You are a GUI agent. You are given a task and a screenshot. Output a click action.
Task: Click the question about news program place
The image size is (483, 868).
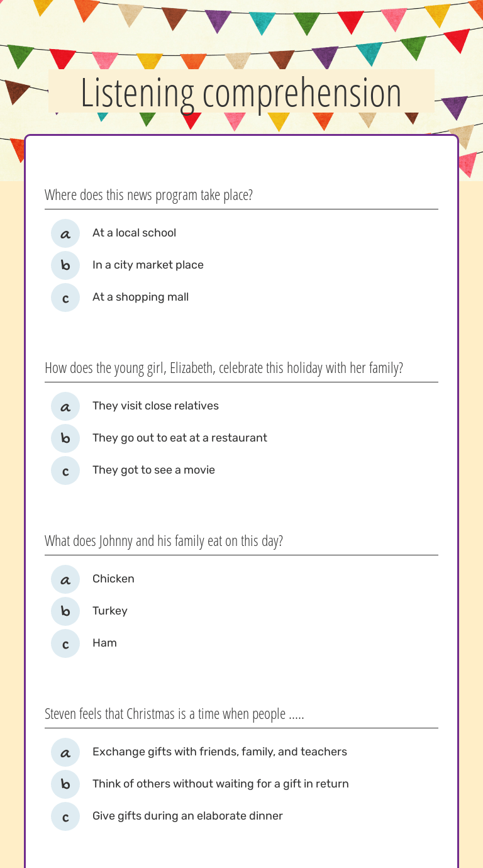tap(148, 195)
